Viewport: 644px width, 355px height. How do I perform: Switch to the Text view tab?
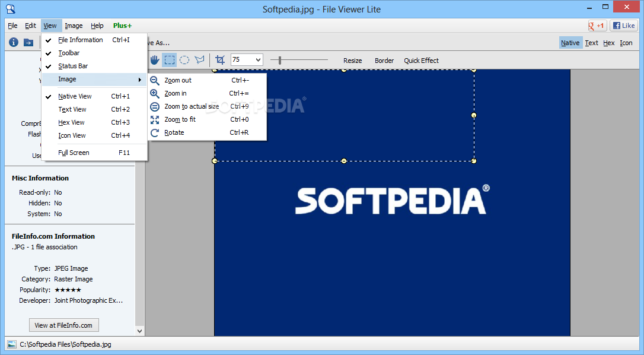[x=591, y=43]
